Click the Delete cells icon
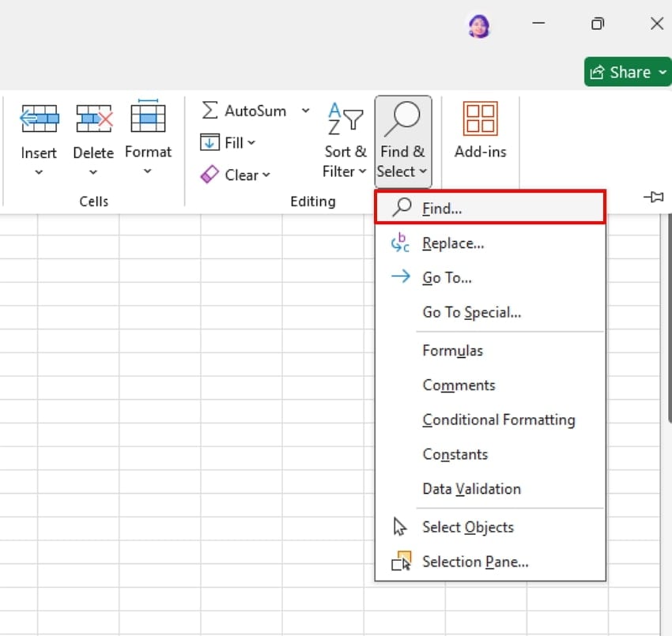672x636 pixels. click(x=94, y=119)
